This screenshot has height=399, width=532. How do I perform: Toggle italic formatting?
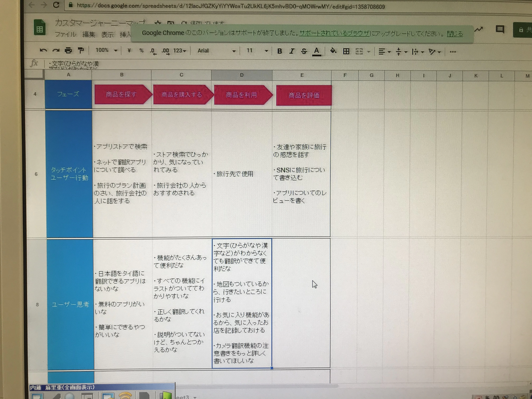292,51
